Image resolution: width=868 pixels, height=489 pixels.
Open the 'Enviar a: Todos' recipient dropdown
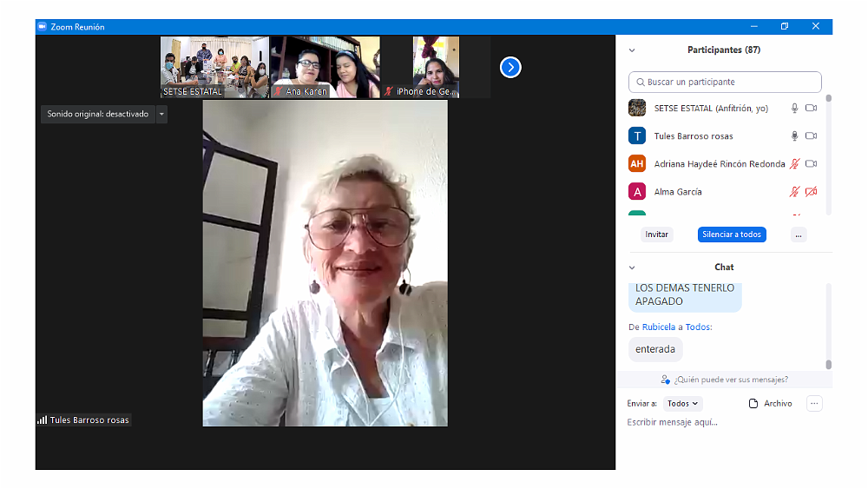[682, 404]
